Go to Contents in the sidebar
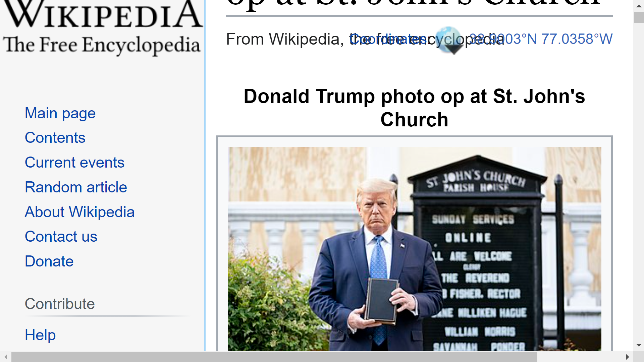The height and width of the screenshot is (362, 644). coord(55,138)
